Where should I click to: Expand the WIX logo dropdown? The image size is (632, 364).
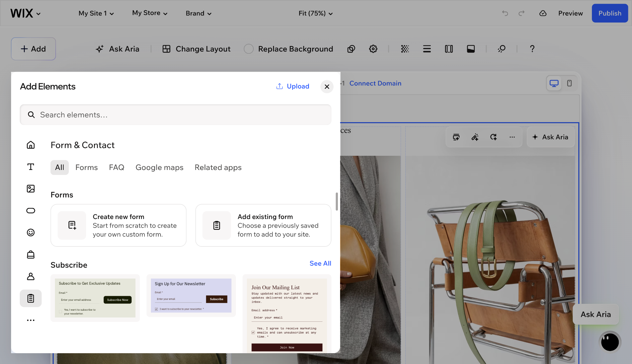pyautogui.click(x=25, y=13)
